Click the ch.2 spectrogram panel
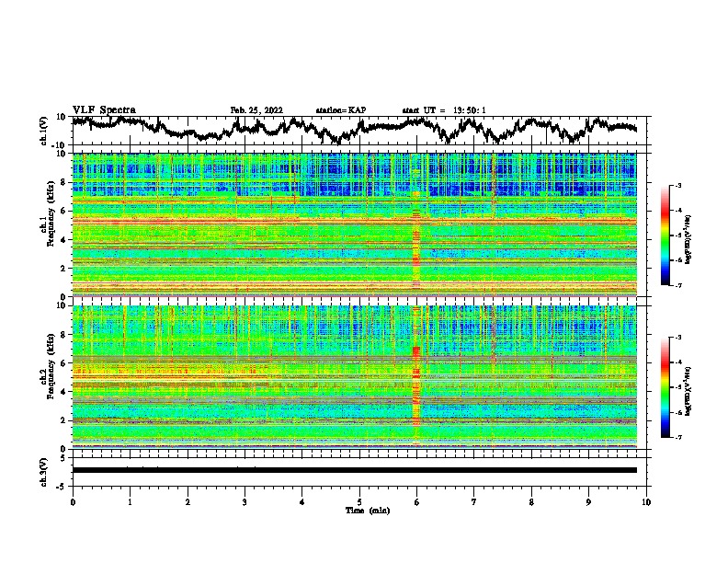This screenshot has width=728, height=563. (354, 377)
